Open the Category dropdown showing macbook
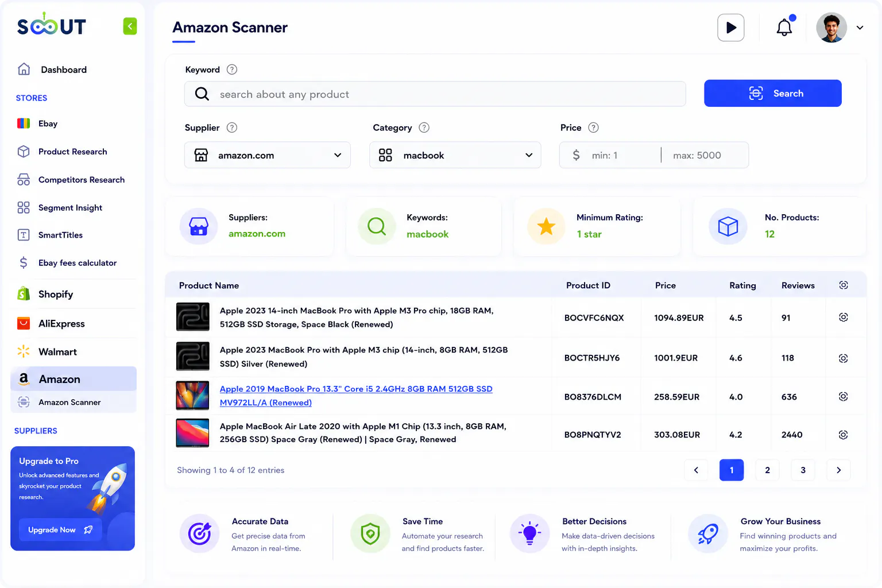882x588 pixels. [455, 155]
